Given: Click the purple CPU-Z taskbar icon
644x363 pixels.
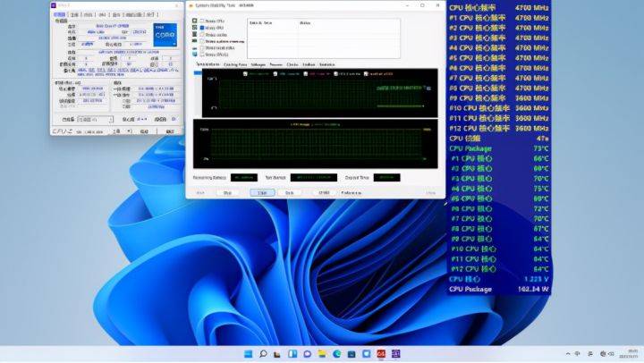Looking at the screenshot, I should [x=396, y=354].
